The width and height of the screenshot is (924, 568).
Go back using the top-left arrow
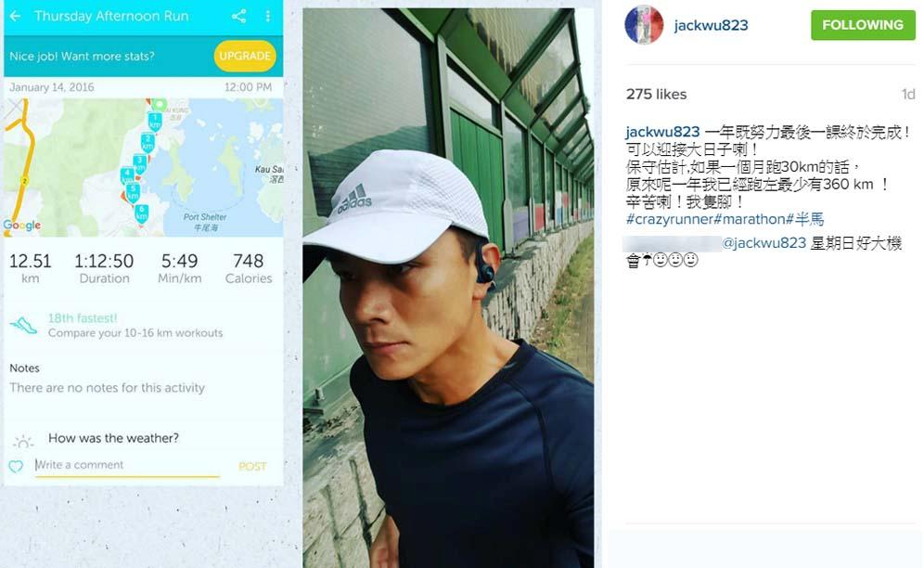click(16, 16)
